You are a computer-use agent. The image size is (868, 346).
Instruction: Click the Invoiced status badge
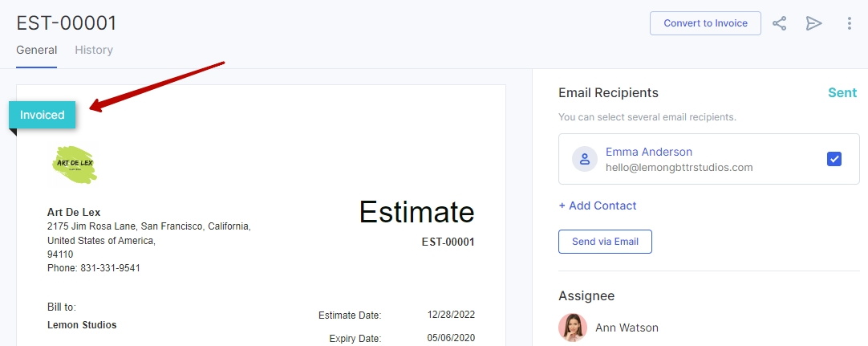point(43,115)
